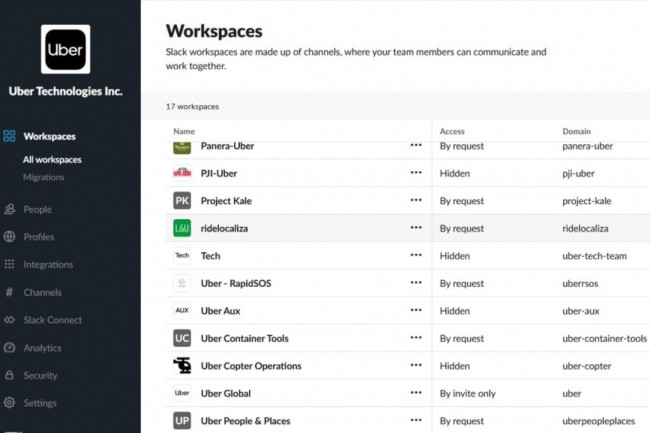Sort by the Name column header
The width and height of the screenshot is (650, 433).
pos(184,131)
